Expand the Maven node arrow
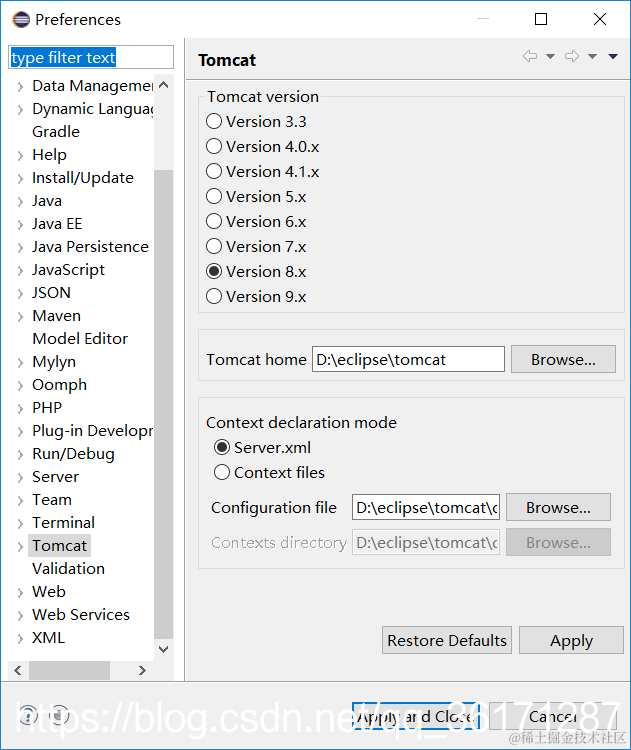 point(20,316)
